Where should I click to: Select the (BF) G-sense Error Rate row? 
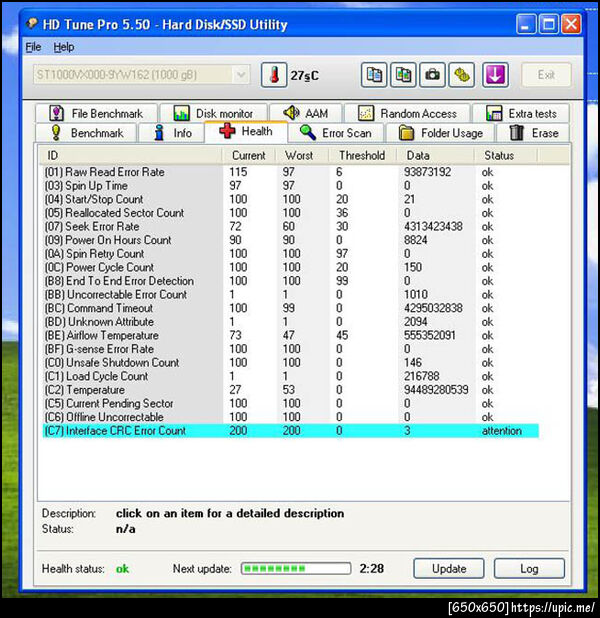click(x=291, y=349)
